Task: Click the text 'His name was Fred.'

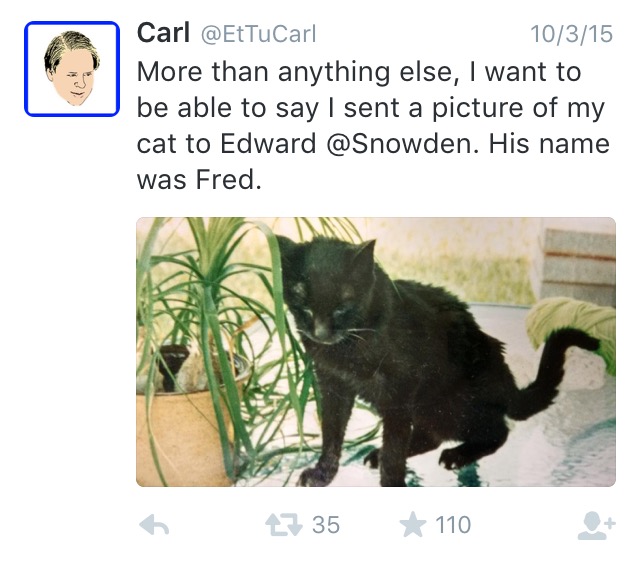Action: tap(199, 180)
